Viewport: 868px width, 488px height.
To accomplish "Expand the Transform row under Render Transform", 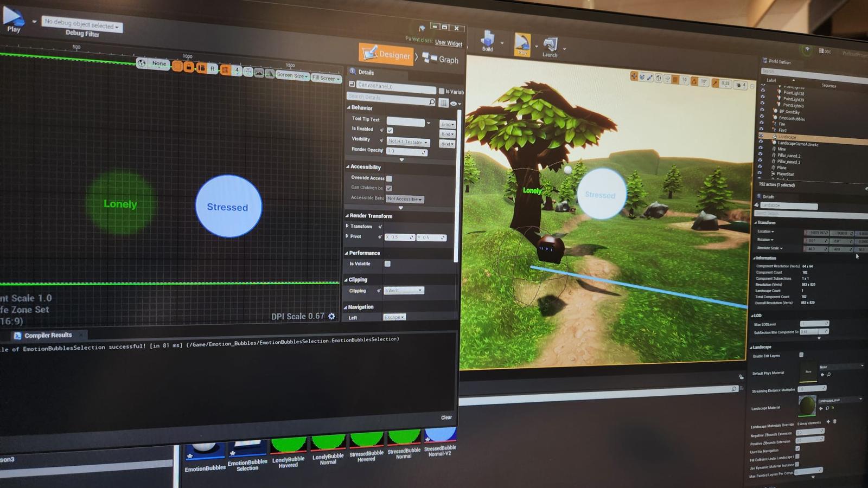I will click(x=347, y=226).
